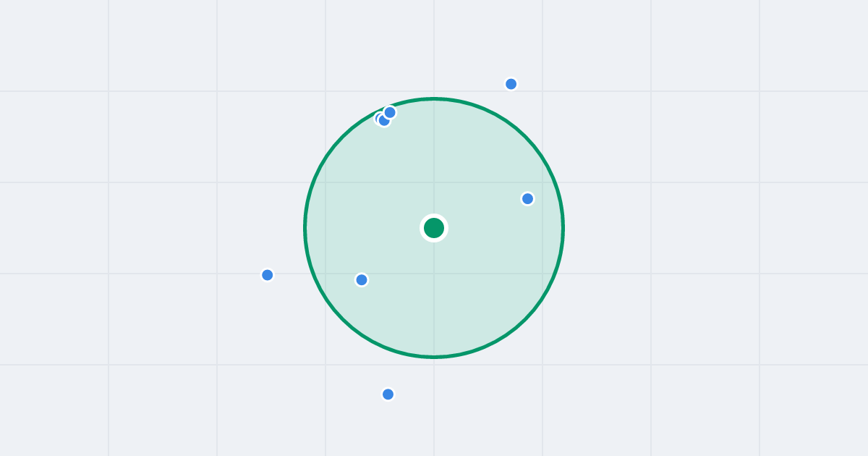Click the green center marker of the circle
Image resolution: width=868 pixels, height=456 pixels.
click(434, 228)
